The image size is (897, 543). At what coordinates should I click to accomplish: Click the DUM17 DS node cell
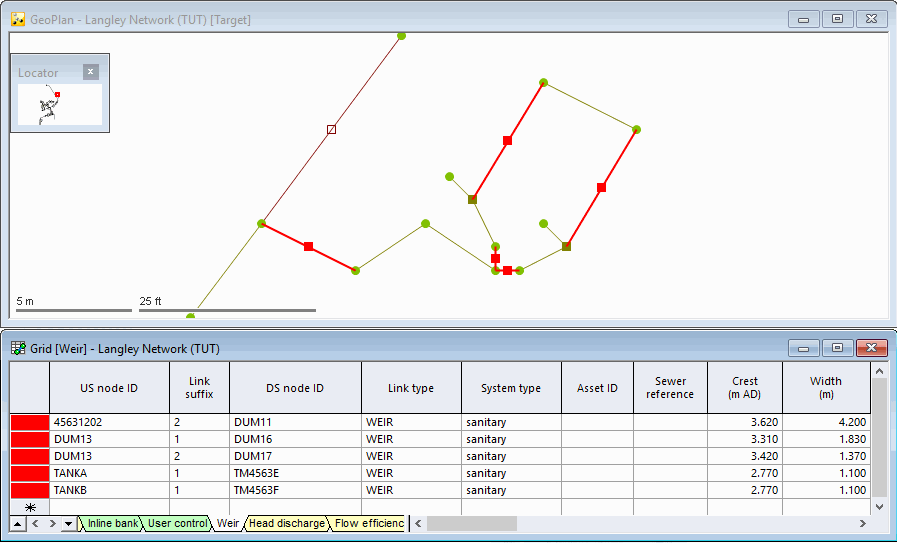(295, 456)
